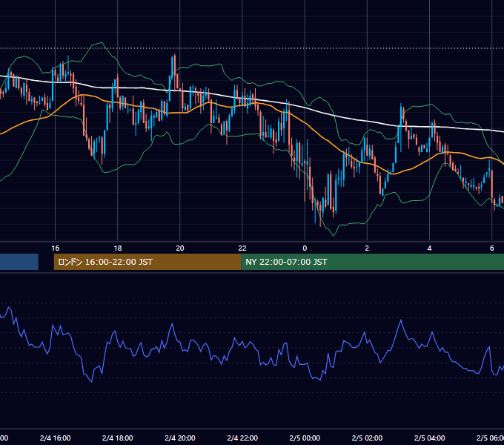Select the blue session bar left of ロンドン
This screenshot has width=504, height=445.
coord(19,262)
